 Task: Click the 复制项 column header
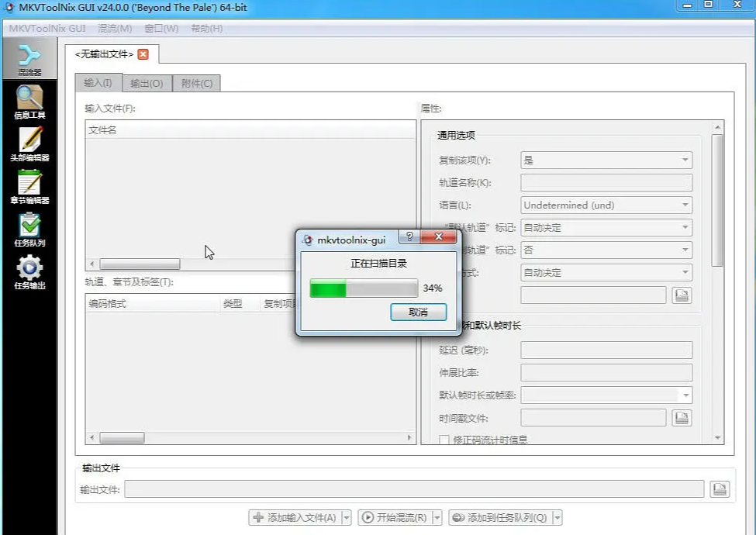tap(278, 304)
